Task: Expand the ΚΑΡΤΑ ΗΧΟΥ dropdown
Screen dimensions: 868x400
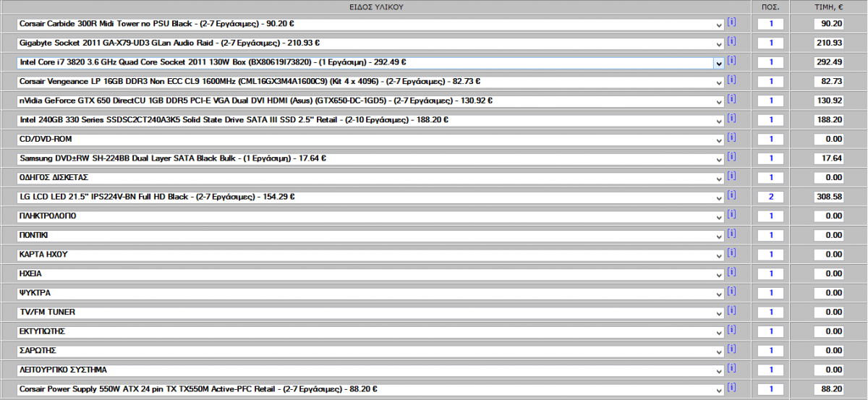Action: [x=370, y=255]
